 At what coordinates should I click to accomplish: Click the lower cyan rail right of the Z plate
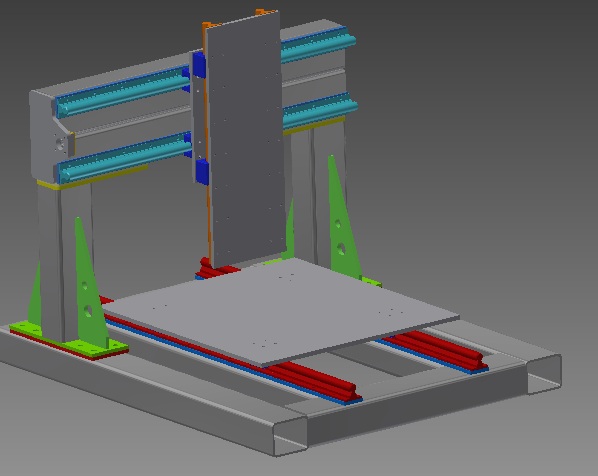tap(320, 111)
